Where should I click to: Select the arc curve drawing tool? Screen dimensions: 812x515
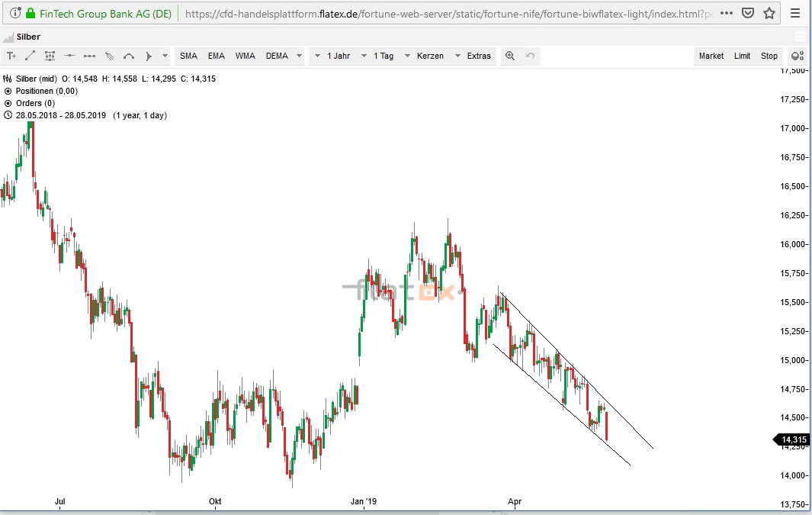coord(129,56)
